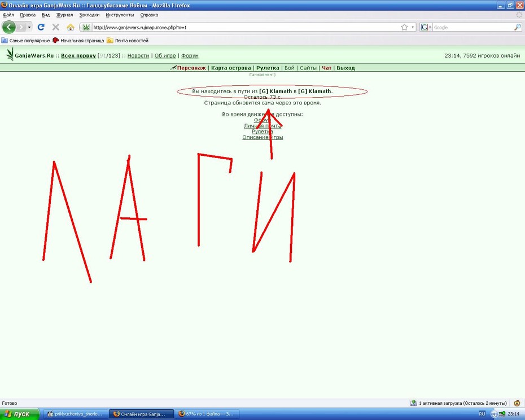
Task: Stop loading with the X toolbar icon
Action: tap(55, 27)
